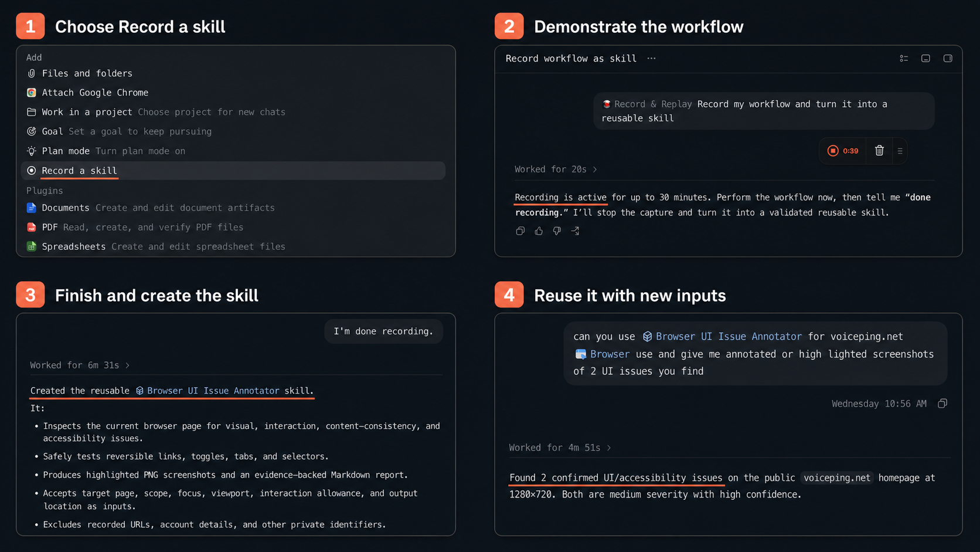Click the drag handle lines on the recording pill
The height and width of the screenshot is (552, 980).
tap(900, 151)
